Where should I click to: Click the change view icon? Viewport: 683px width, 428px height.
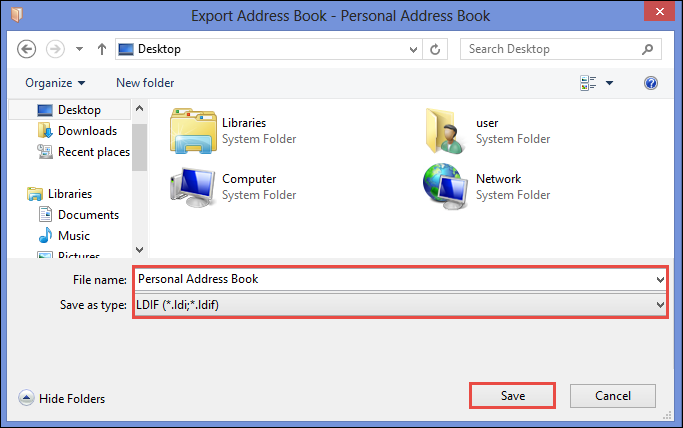click(x=588, y=83)
